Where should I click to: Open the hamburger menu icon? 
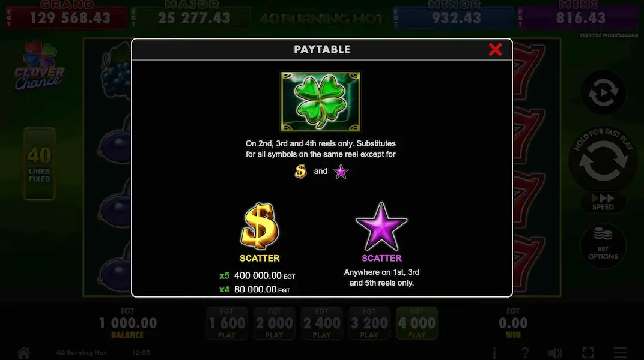pyautogui.click(x=620, y=353)
